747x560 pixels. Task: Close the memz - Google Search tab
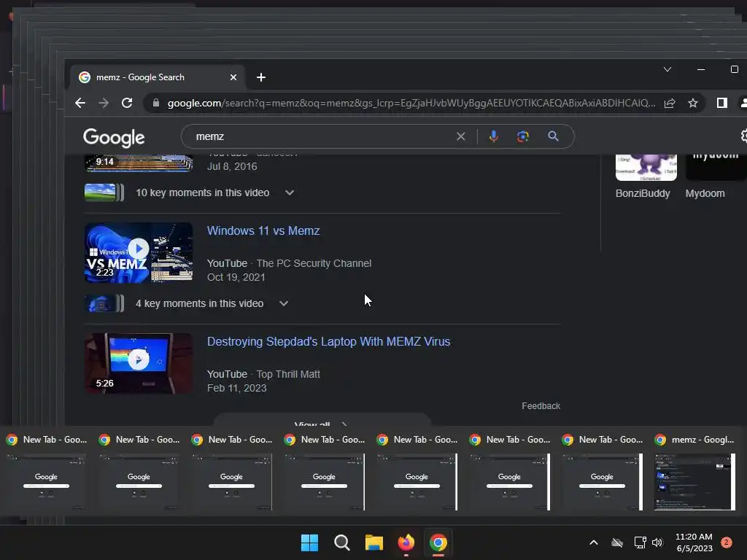pyautogui.click(x=233, y=77)
